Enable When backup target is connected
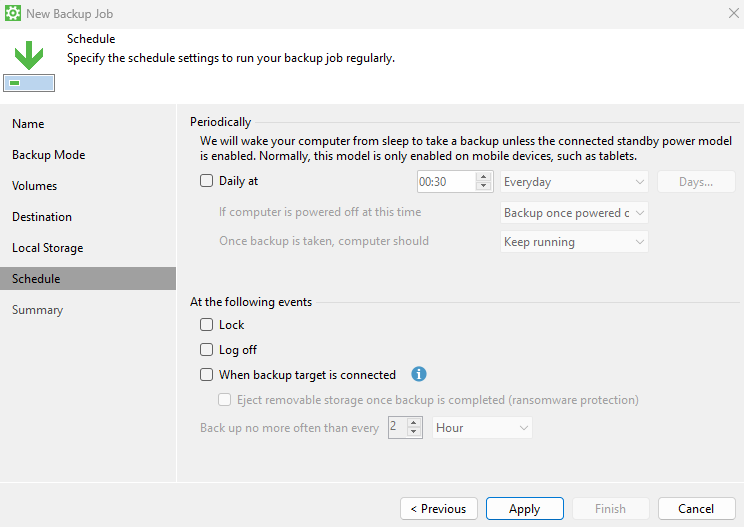 pyautogui.click(x=207, y=375)
